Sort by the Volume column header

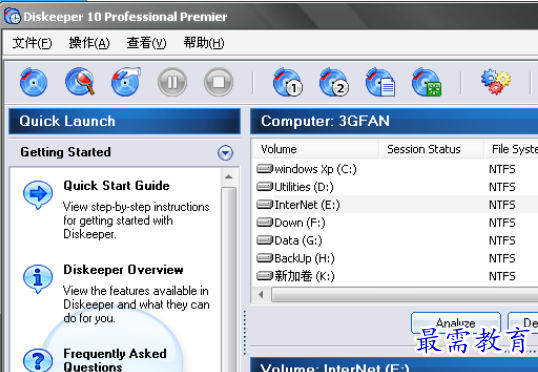[x=316, y=149]
